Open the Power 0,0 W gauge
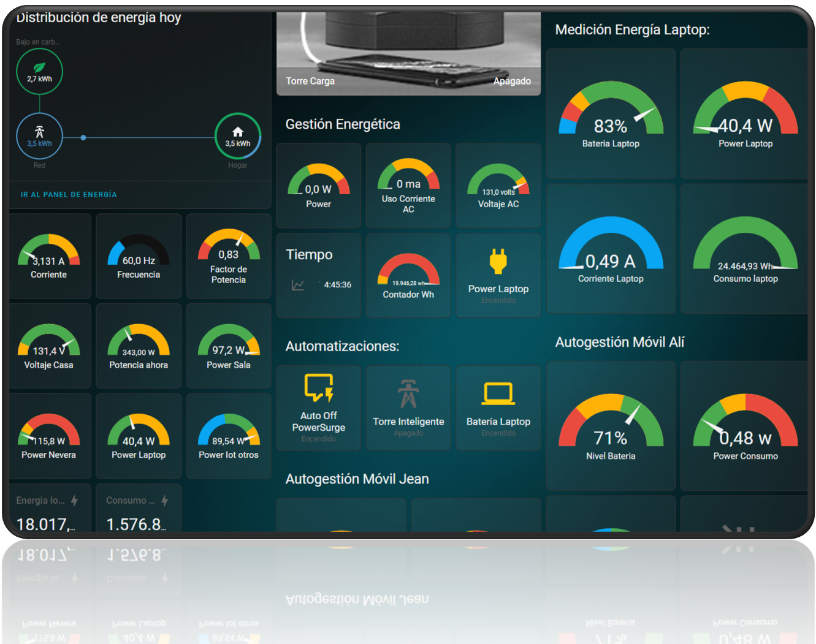Viewport: 816px width, 644px height. point(319,186)
